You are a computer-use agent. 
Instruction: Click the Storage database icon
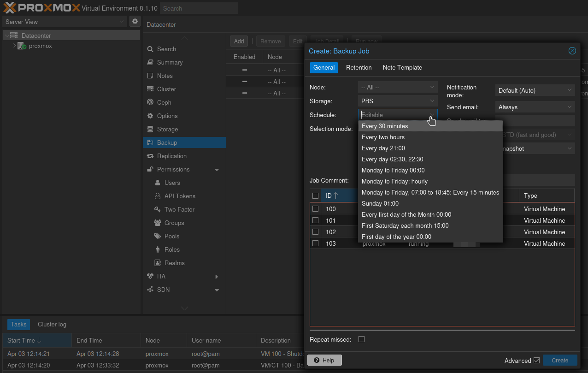coord(150,130)
